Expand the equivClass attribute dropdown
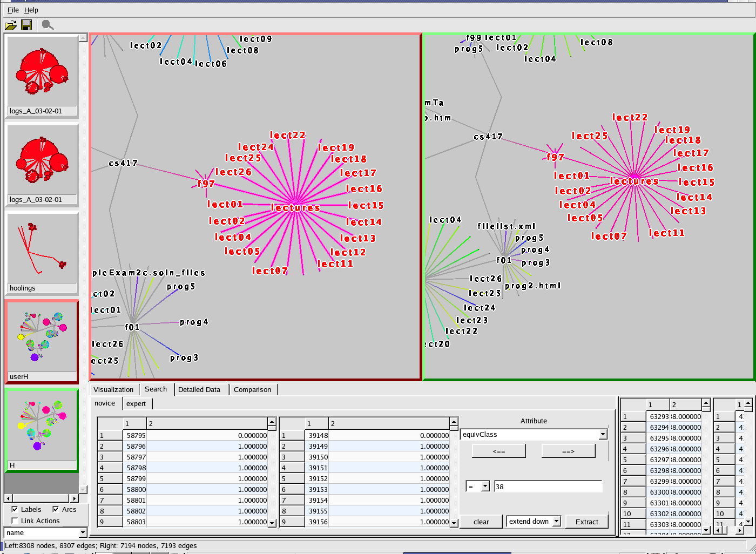This screenshot has height=554, width=756. (x=603, y=435)
